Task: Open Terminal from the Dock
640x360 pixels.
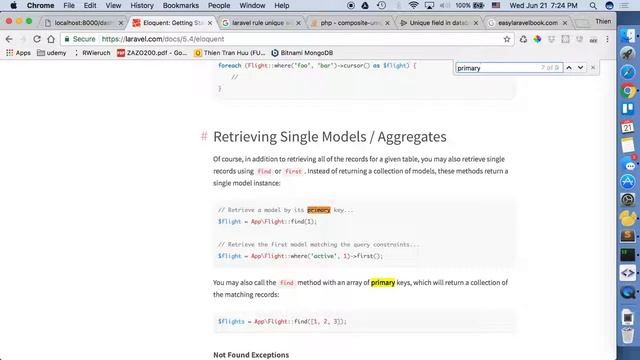Action: pyautogui.click(x=628, y=255)
